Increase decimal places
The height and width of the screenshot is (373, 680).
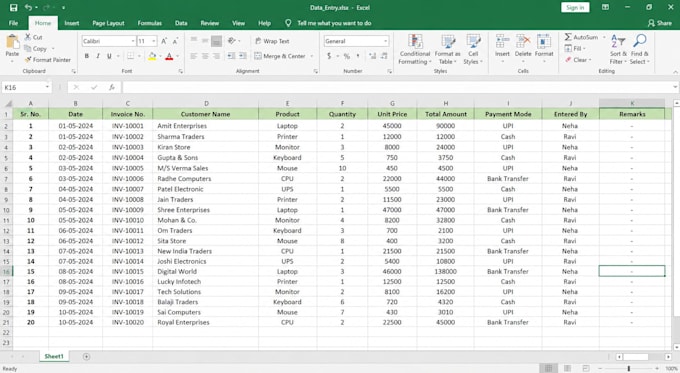(373, 56)
